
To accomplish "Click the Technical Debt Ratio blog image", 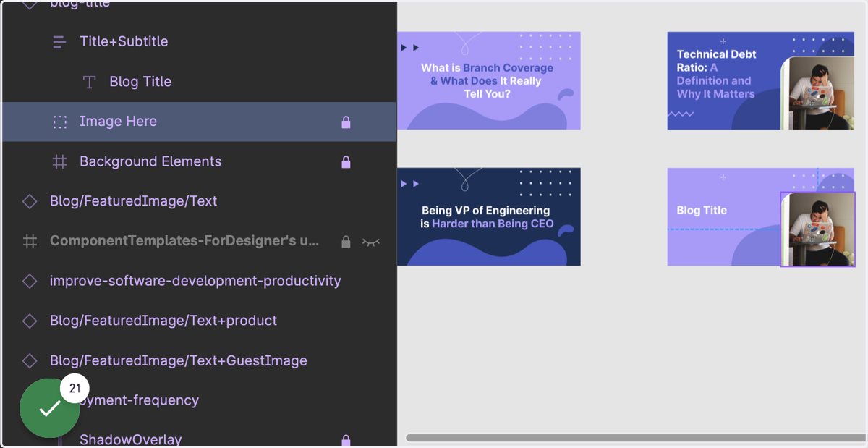I will coord(760,80).
